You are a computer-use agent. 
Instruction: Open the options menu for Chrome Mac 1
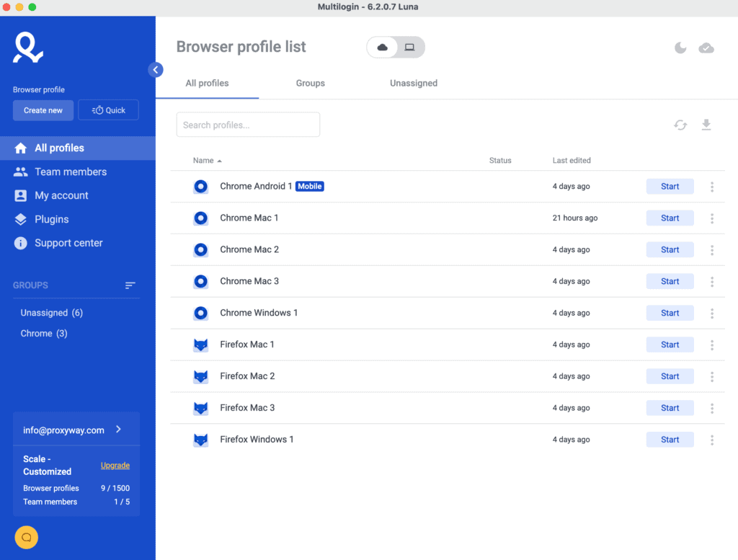(711, 218)
